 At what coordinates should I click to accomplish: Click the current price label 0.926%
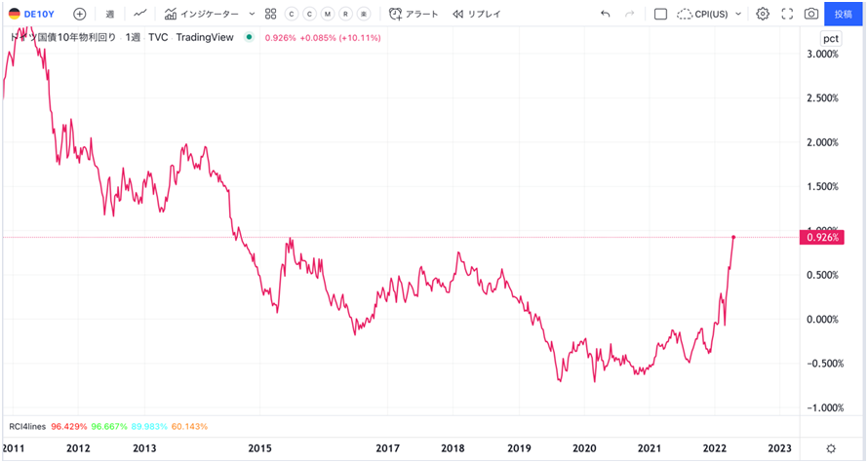tap(822, 237)
